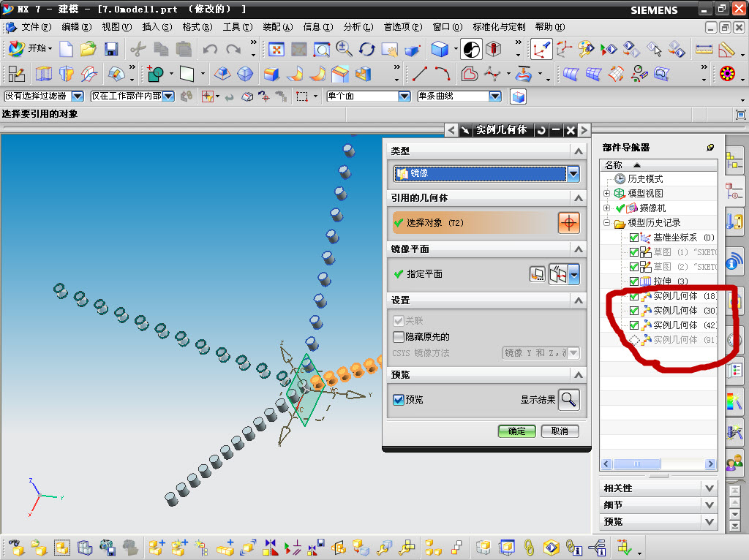This screenshot has width=749, height=560.
Task: Open the roles sidebar icon
Action: (734, 462)
